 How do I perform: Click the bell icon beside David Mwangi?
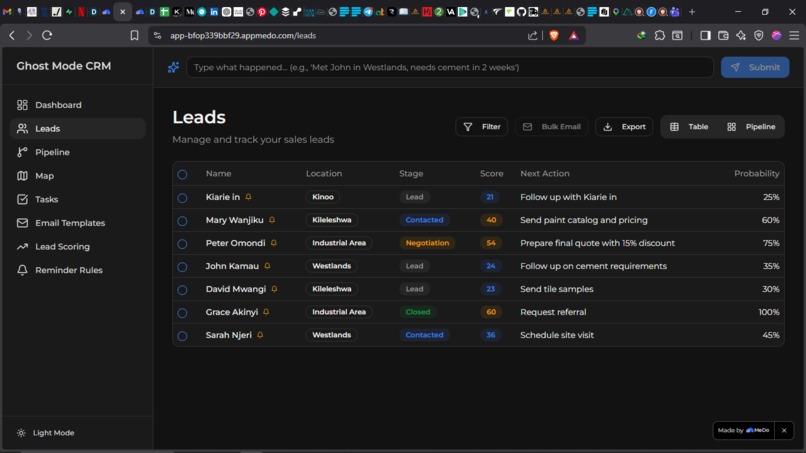pos(274,289)
